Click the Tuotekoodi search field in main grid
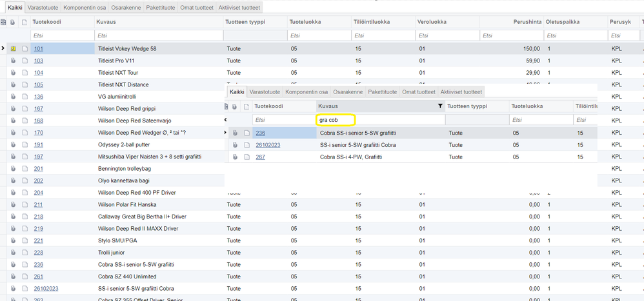The height and width of the screenshot is (301, 644). [62, 35]
